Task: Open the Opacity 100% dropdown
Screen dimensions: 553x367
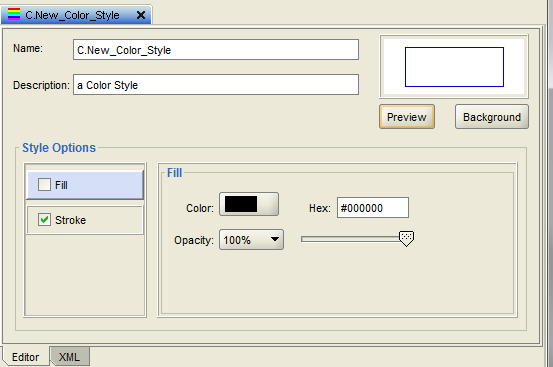Action: (x=251, y=240)
